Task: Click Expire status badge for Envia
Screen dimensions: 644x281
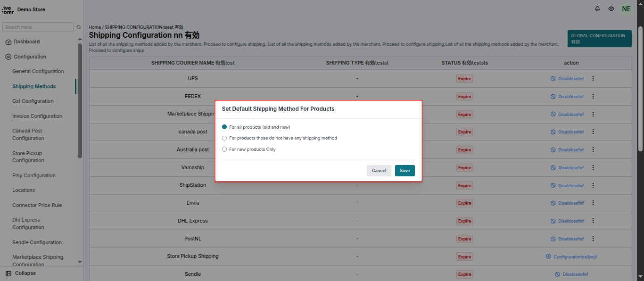Action: coord(464,203)
